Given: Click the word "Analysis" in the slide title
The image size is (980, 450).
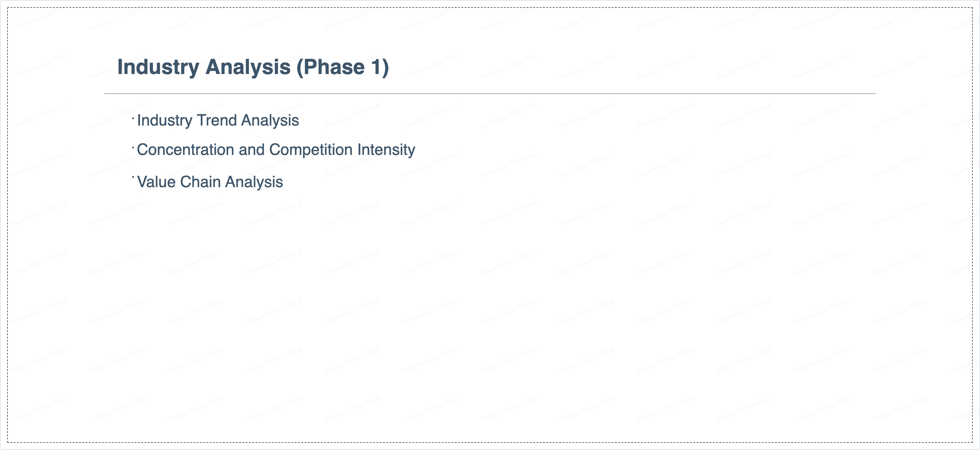Looking at the screenshot, I should coord(248,67).
